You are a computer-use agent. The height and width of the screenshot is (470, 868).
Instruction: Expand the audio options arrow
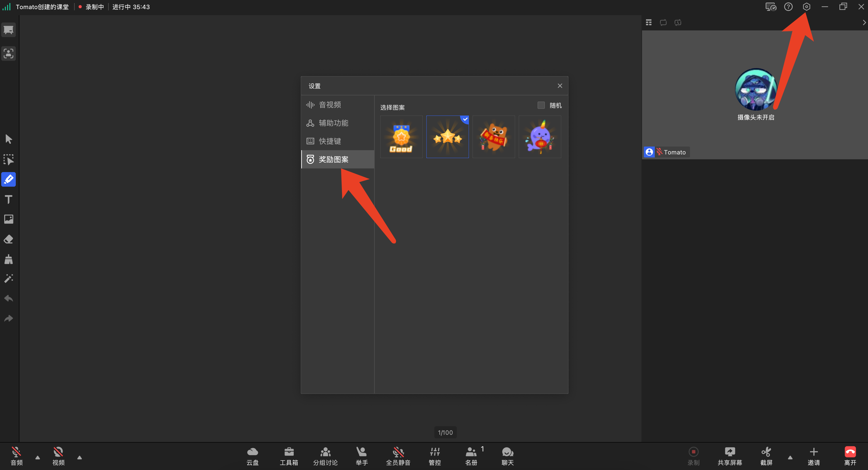38,458
